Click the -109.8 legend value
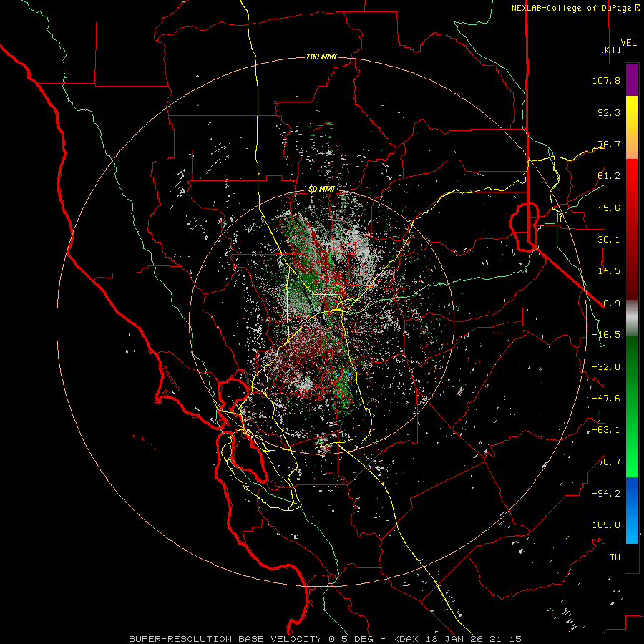 tap(603, 525)
